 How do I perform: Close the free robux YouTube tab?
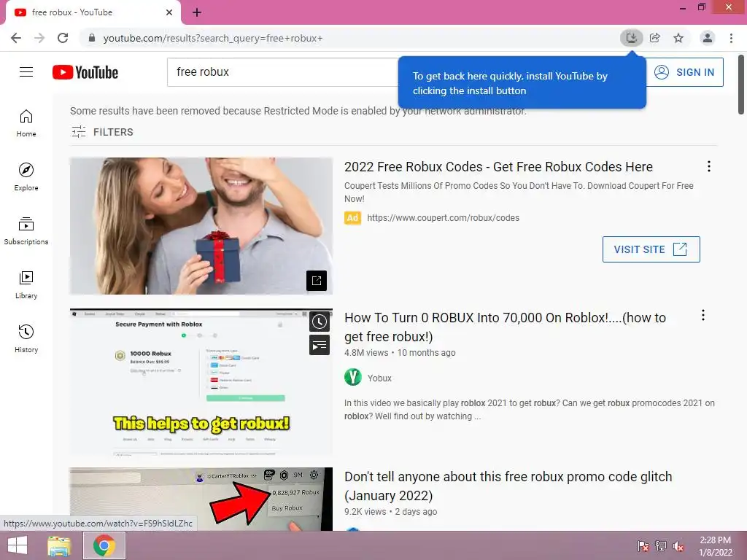pyautogui.click(x=169, y=12)
